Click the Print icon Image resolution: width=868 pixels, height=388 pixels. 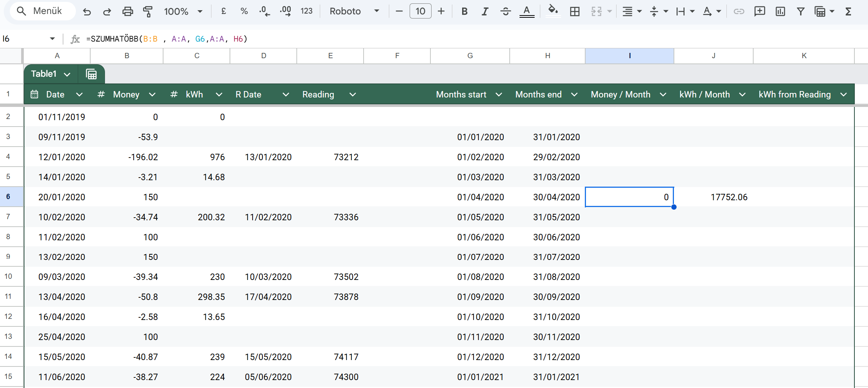point(128,11)
